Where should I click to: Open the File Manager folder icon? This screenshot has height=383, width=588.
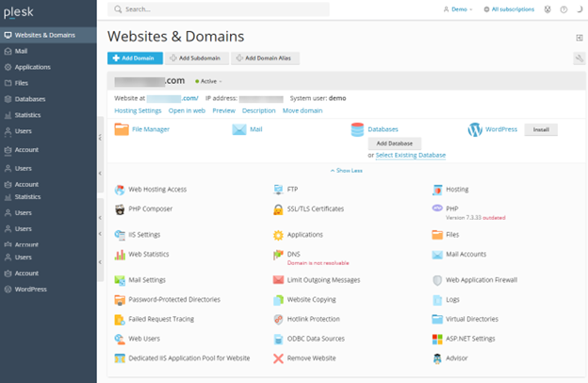121,129
